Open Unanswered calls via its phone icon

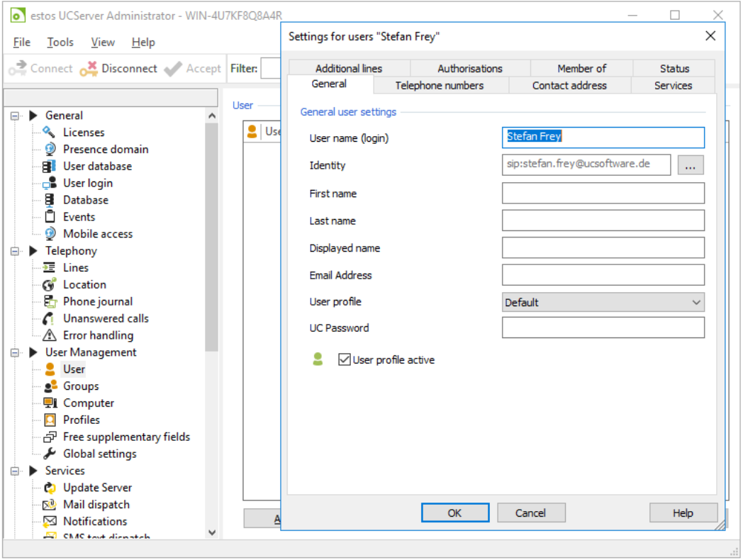point(49,319)
